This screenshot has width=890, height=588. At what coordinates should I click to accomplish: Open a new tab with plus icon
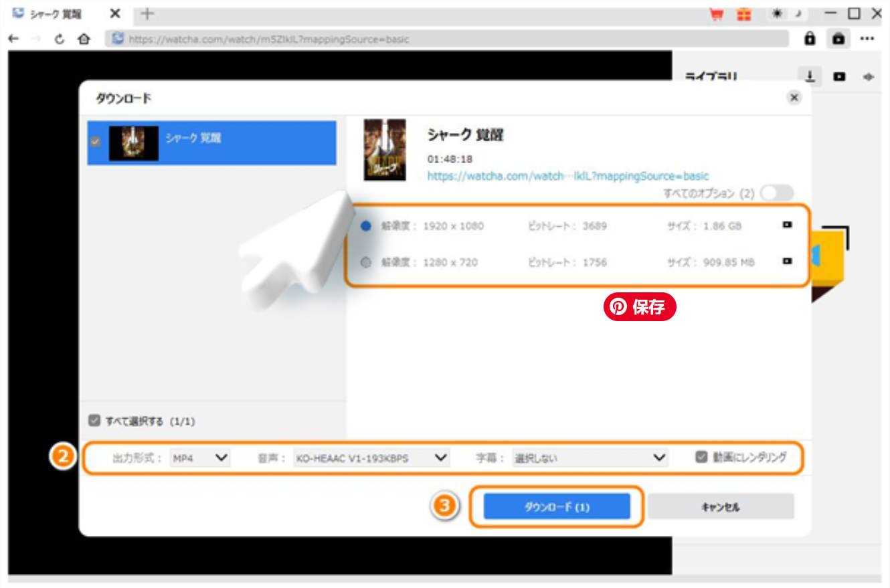(148, 13)
